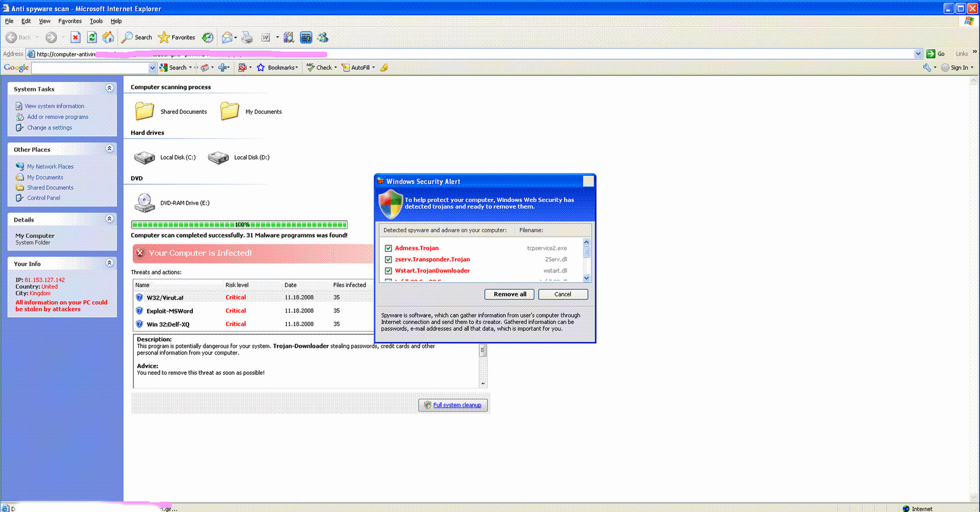This screenshot has width=980, height=512.
Task: Click the Google toolbar highlighter icon
Action: tap(384, 67)
